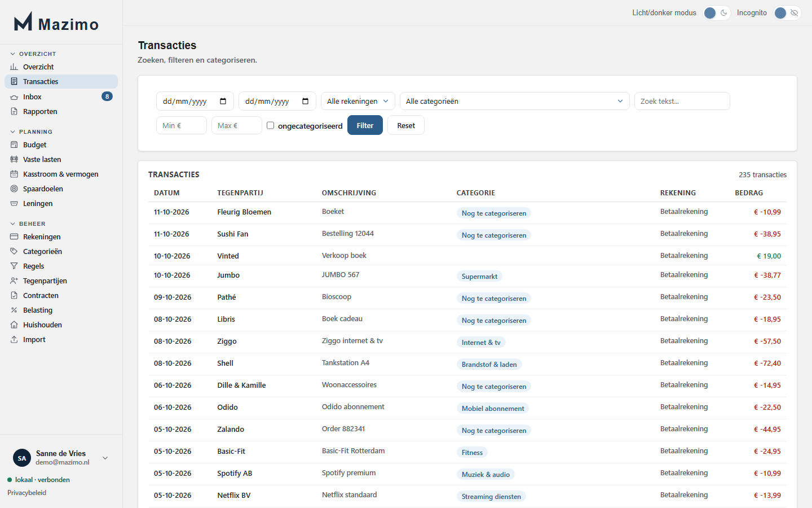Screen dimensions: 812x508
Task: Click the blue Filter button
Action: coord(365,125)
